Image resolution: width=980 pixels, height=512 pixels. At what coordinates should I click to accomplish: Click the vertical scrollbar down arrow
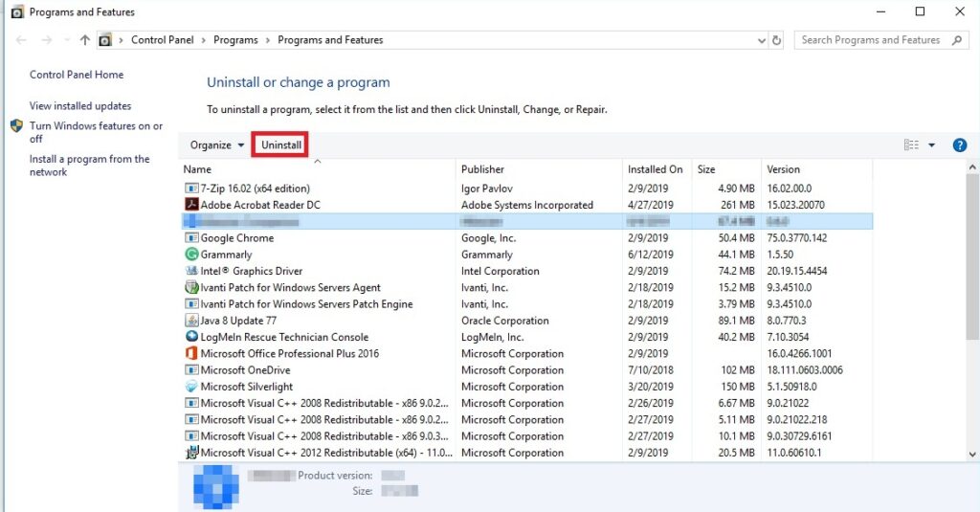(x=972, y=454)
